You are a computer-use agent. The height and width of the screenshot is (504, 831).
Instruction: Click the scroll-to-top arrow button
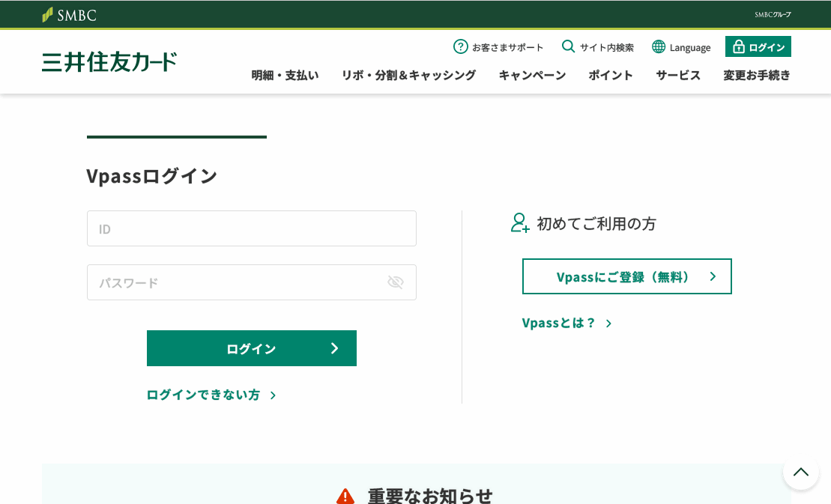(x=801, y=472)
